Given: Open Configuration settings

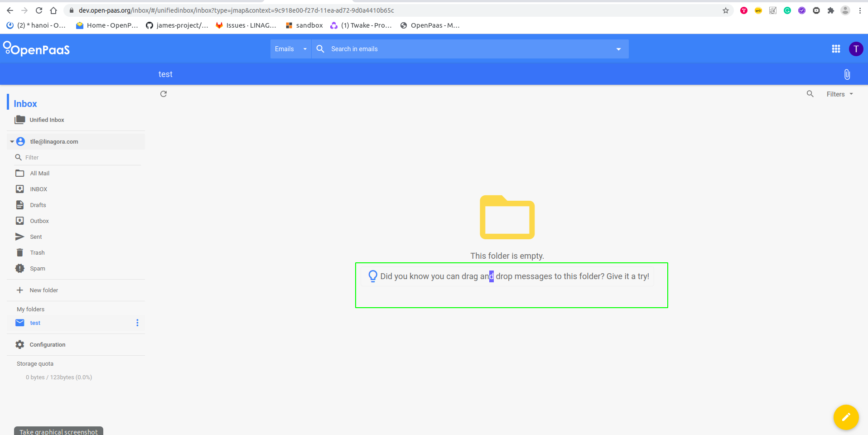Looking at the screenshot, I should 47,344.
